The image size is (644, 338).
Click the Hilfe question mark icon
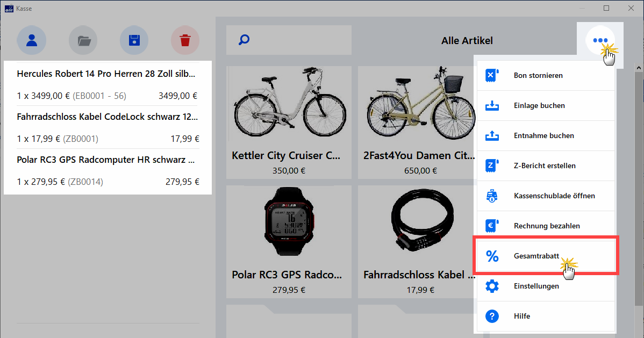492,316
